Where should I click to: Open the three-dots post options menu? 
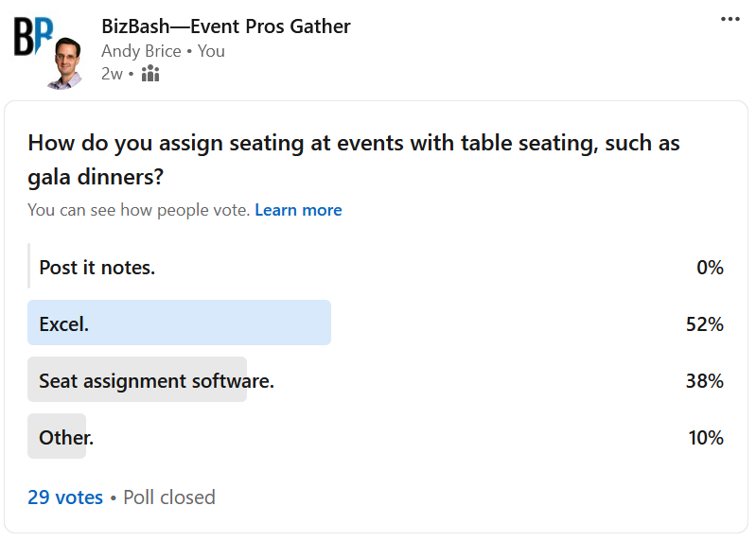(x=730, y=19)
